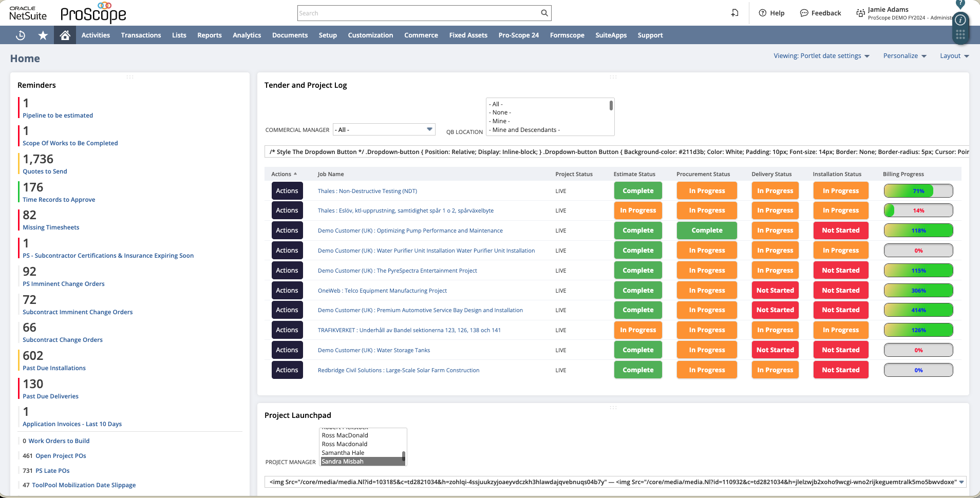The height and width of the screenshot is (498, 980).
Task: Click the round info icon at the page edge
Action: point(960,20)
